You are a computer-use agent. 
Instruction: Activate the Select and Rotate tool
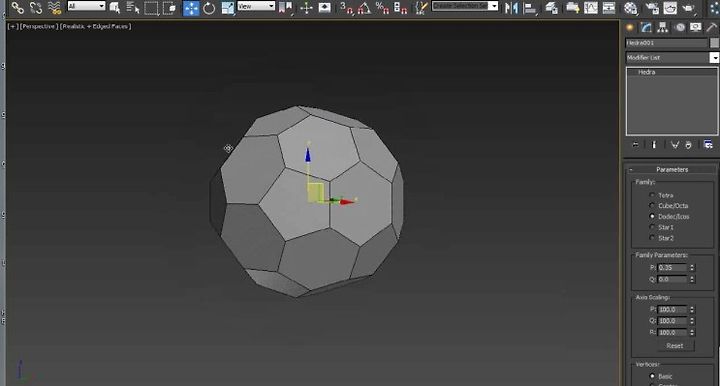click(209, 8)
